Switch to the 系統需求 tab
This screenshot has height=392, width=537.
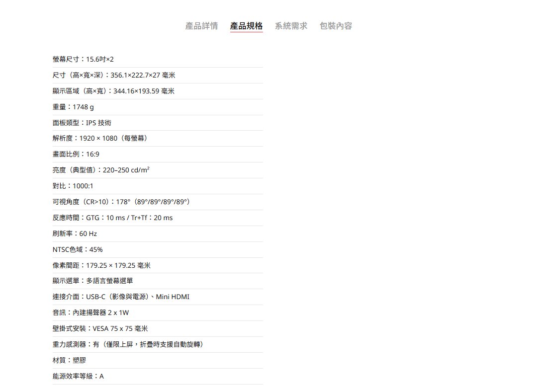tap(291, 26)
